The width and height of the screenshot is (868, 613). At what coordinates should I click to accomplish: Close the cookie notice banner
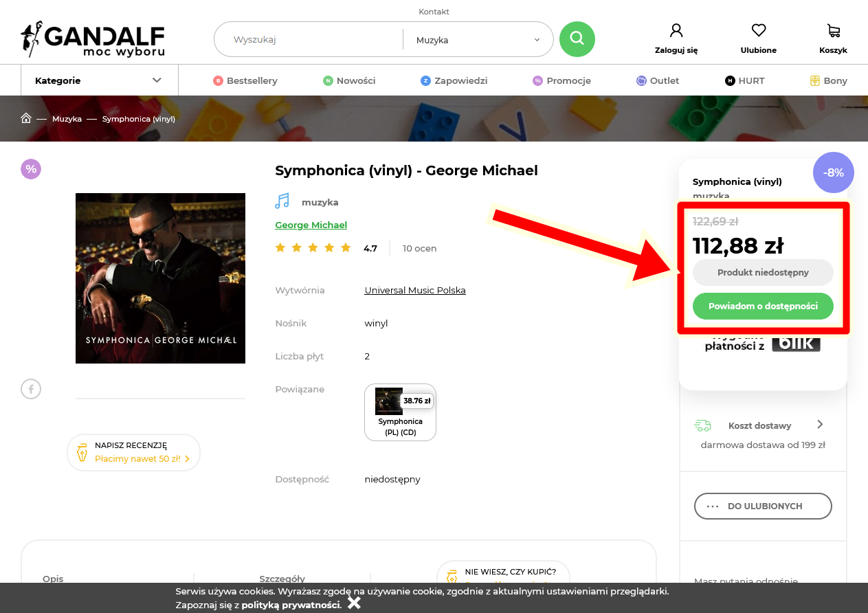click(354, 603)
